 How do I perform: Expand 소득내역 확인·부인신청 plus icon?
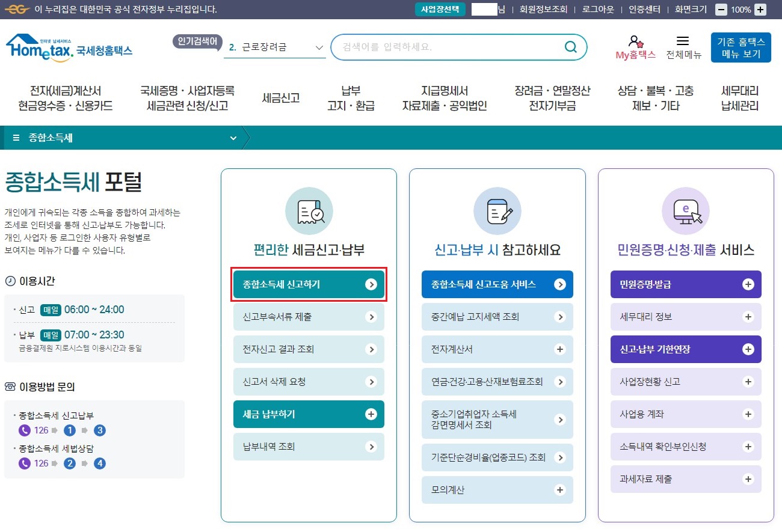(x=748, y=447)
